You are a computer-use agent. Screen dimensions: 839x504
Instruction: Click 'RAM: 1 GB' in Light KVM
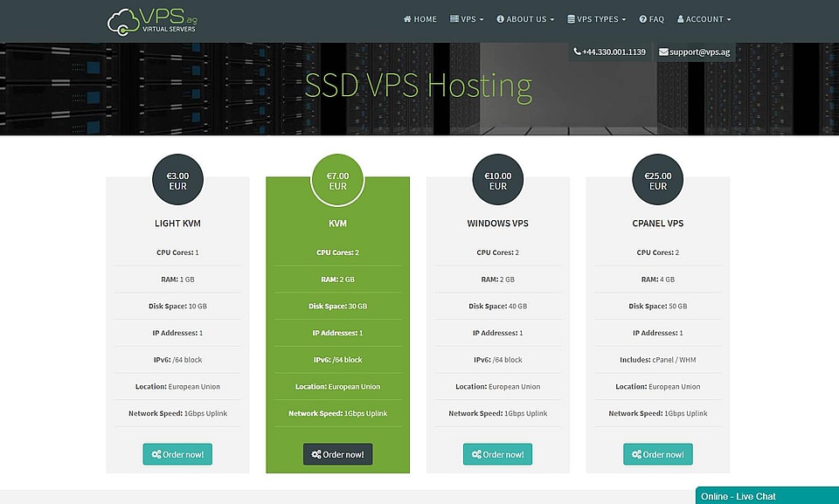pos(177,280)
